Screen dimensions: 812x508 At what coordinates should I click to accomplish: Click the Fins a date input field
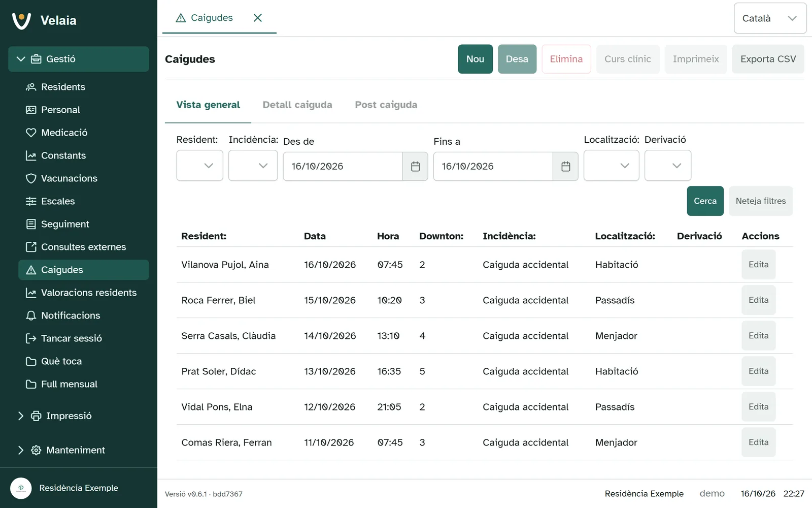pyautogui.click(x=493, y=166)
